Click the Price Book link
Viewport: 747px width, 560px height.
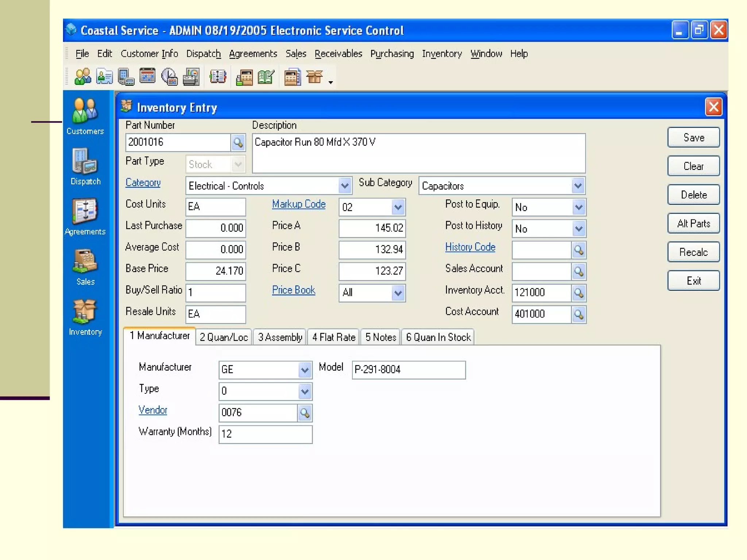click(x=293, y=290)
